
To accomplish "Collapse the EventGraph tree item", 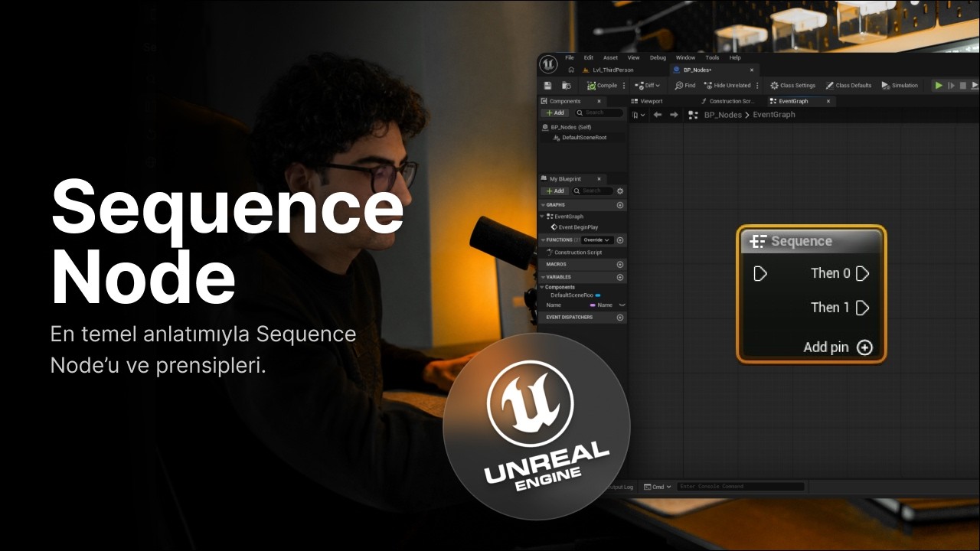I will [x=543, y=217].
